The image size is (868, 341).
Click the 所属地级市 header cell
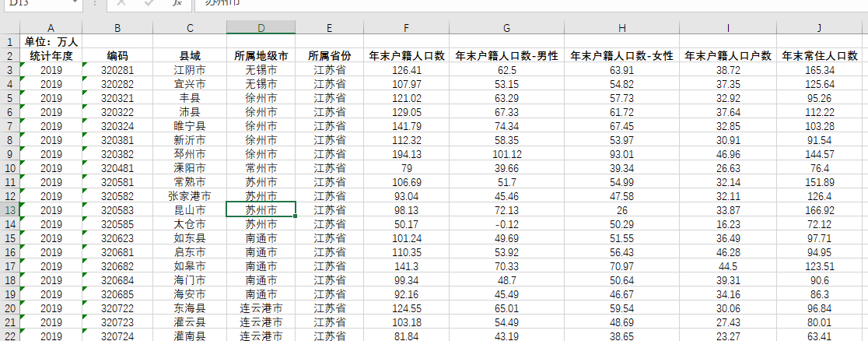[261, 56]
